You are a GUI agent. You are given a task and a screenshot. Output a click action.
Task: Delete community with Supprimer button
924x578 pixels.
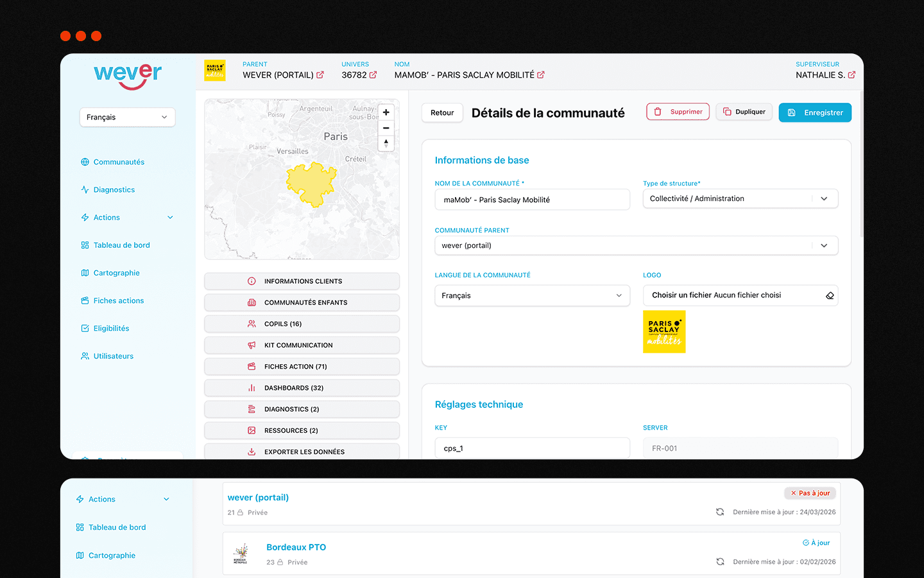(x=678, y=112)
